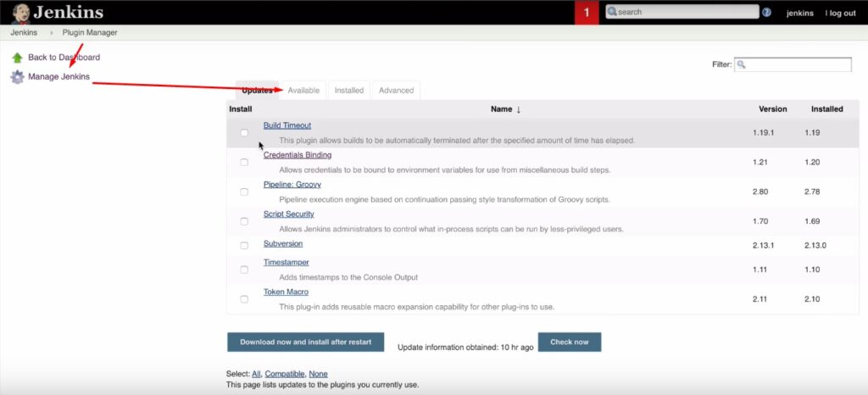This screenshot has height=395, width=868.
Task: Click the Select All link
Action: tap(256, 374)
